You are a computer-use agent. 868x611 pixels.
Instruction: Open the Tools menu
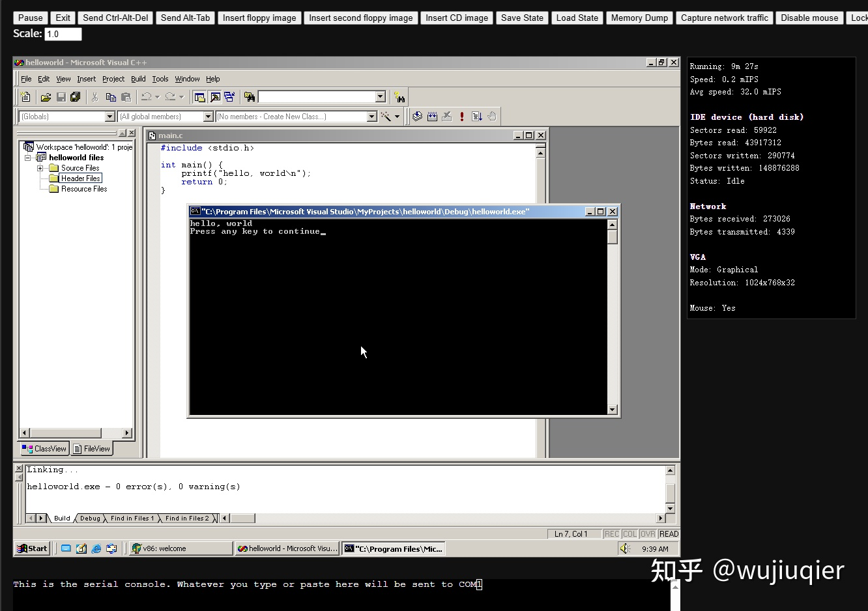coord(160,79)
